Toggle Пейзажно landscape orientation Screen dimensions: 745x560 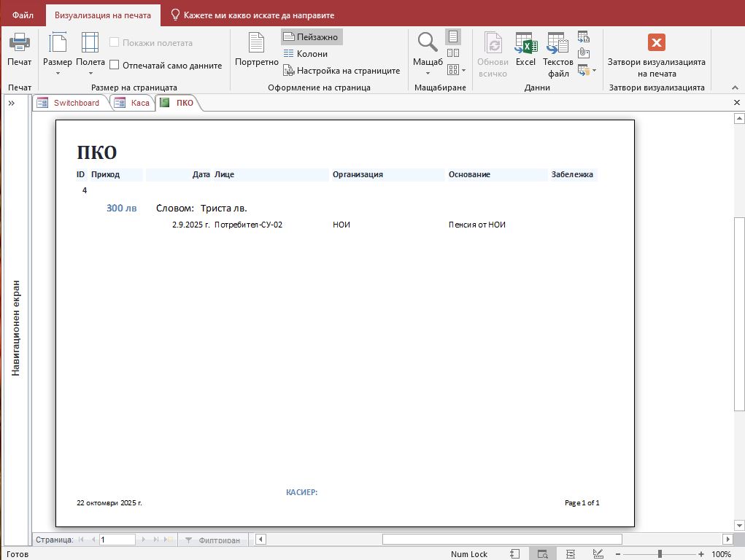pos(311,36)
